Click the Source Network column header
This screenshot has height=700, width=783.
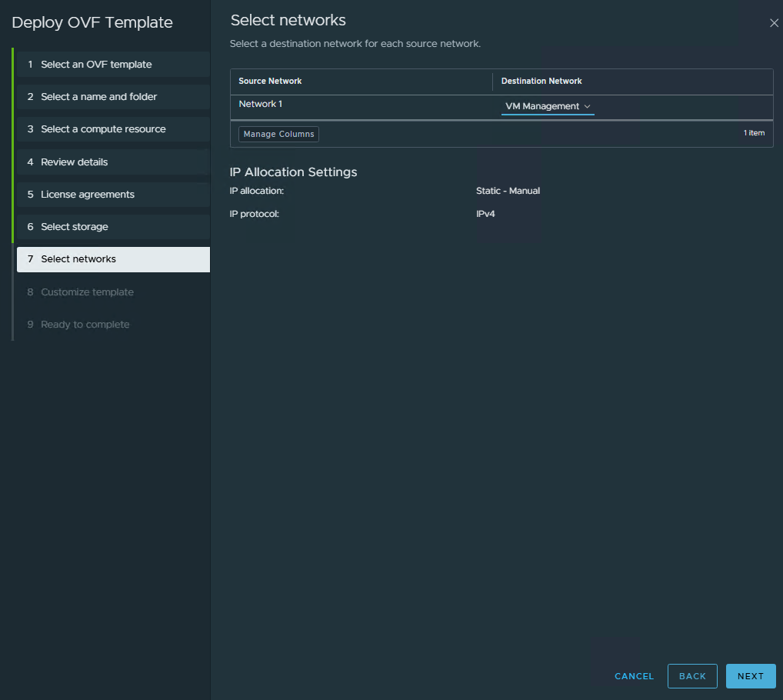click(270, 82)
